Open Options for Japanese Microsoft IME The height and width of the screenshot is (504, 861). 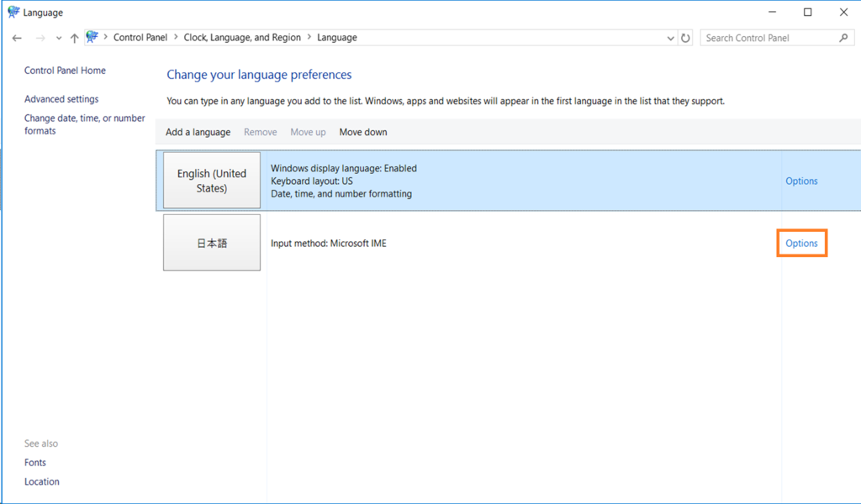tap(801, 244)
